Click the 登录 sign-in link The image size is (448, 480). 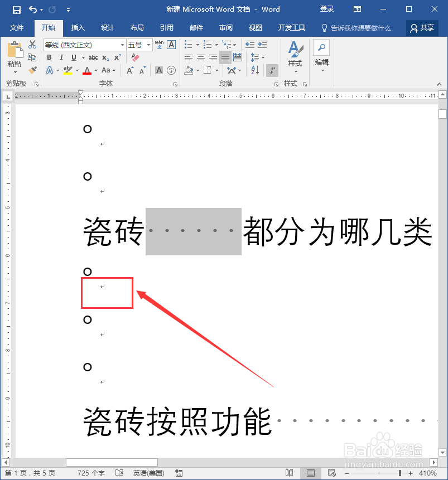point(327,9)
